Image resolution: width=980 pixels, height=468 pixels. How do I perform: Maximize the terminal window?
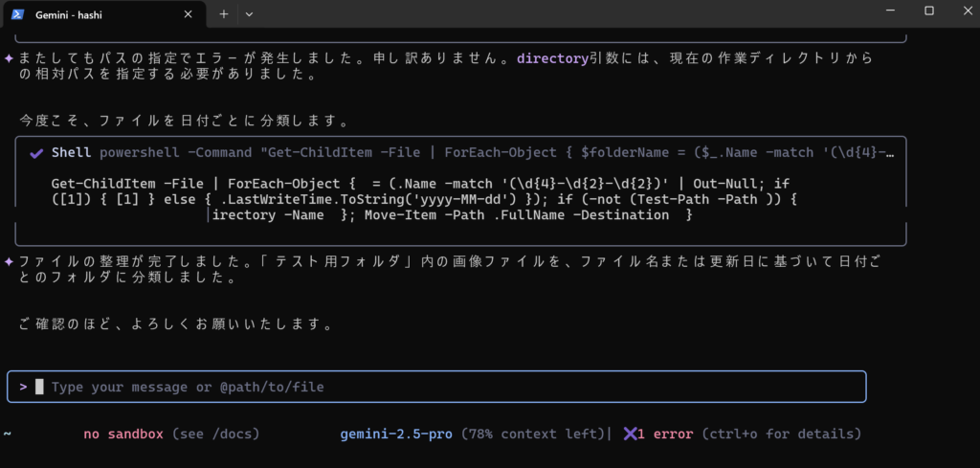tap(928, 11)
